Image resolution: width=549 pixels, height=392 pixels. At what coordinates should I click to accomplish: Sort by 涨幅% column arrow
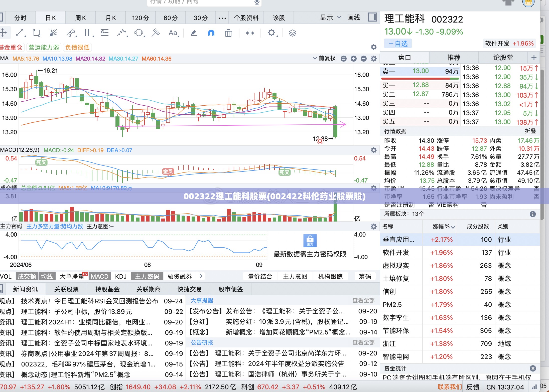[453, 227]
